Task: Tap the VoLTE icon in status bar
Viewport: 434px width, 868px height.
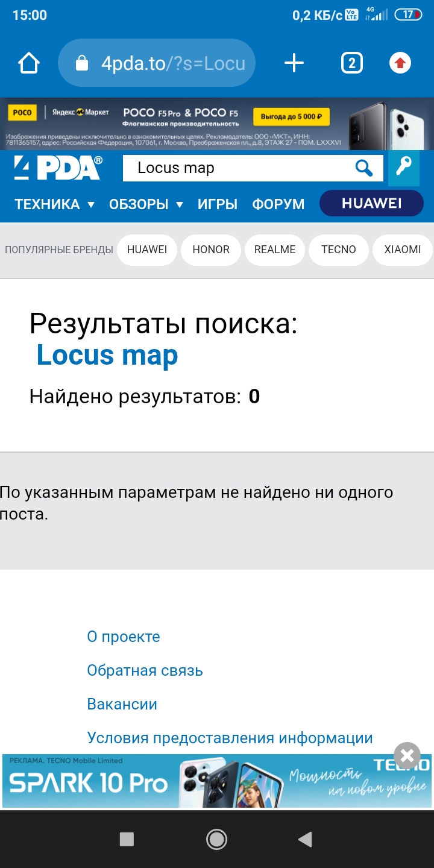Action: [x=351, y=14]
